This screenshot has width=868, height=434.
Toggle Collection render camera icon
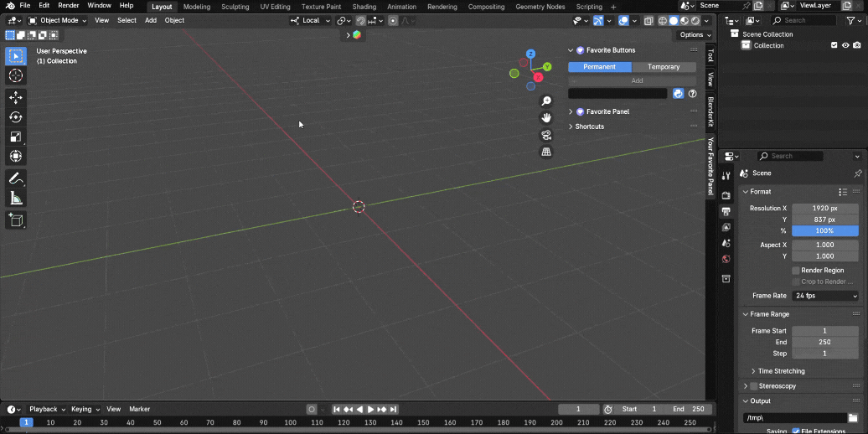(x=857, y=45)
